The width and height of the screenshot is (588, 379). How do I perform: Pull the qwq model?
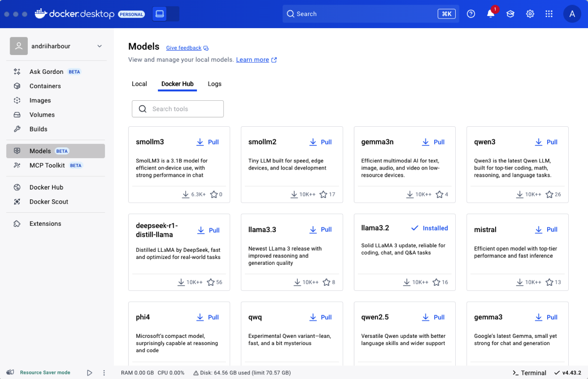coord(321,317)
